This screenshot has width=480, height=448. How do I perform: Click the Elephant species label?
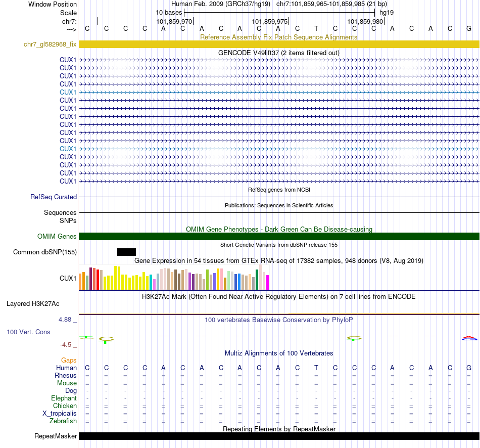point(64,398)
